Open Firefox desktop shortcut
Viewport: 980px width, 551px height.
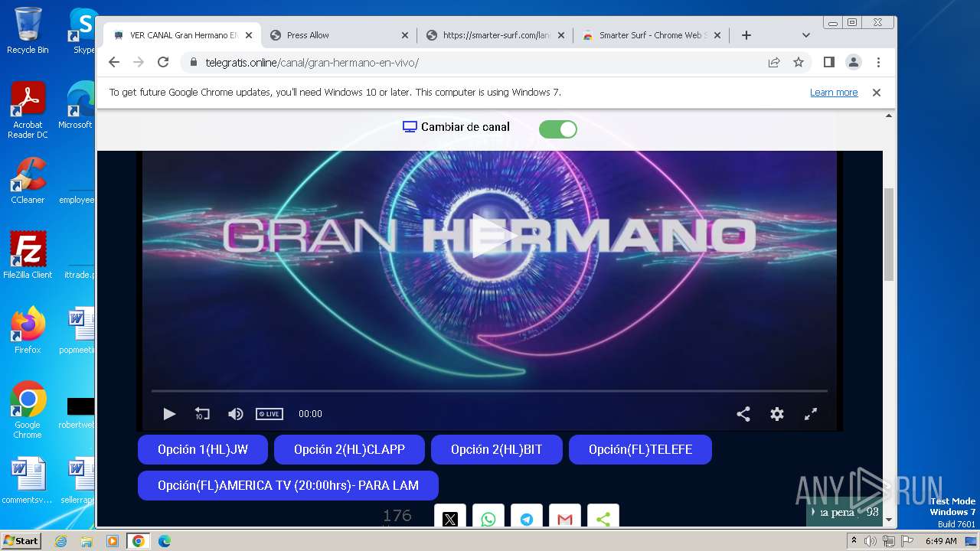click(x=28, y=331)
